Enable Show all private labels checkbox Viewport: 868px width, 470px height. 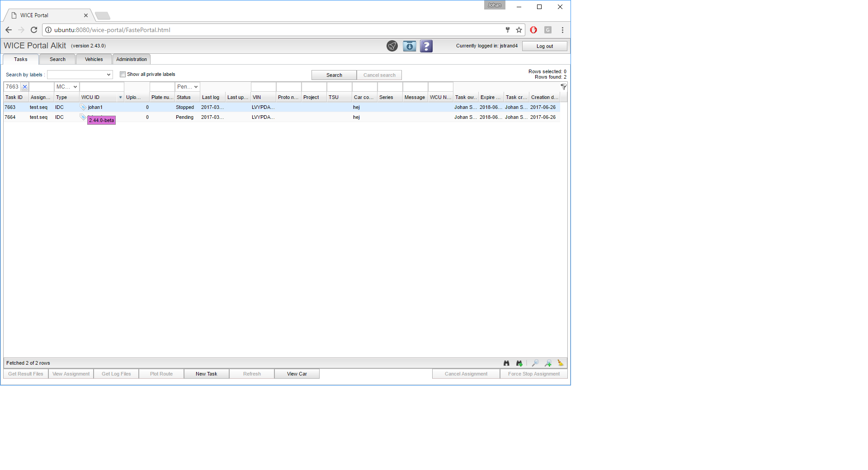coord(123,75)
